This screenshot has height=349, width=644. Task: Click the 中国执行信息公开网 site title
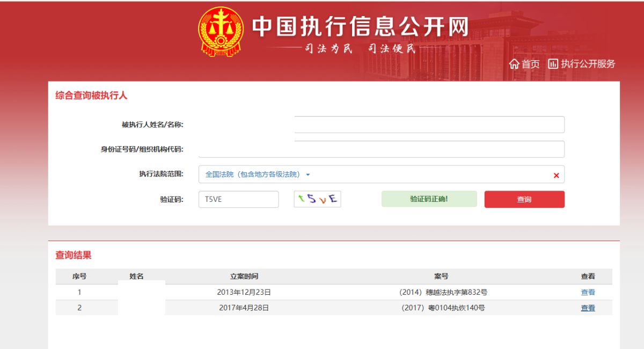360,27
